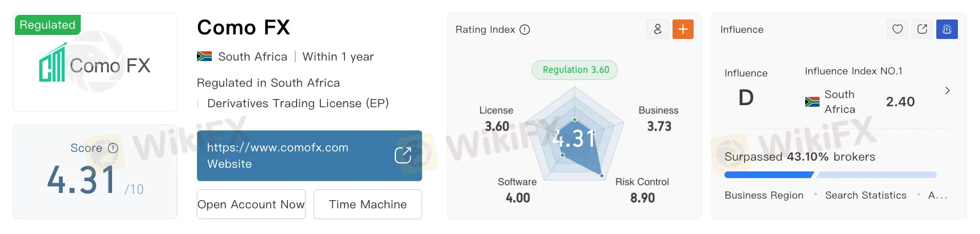Click the Open Account Now button

coord(251,204)
